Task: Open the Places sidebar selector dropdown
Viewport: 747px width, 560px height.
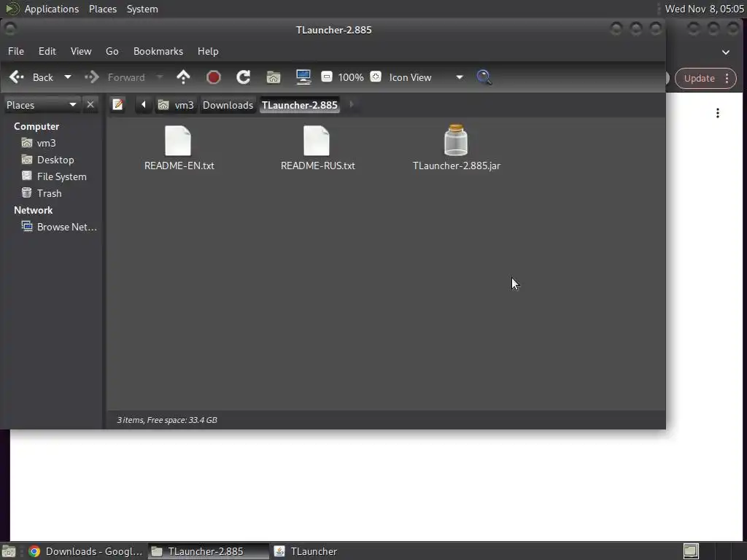Action: [42, 105]
